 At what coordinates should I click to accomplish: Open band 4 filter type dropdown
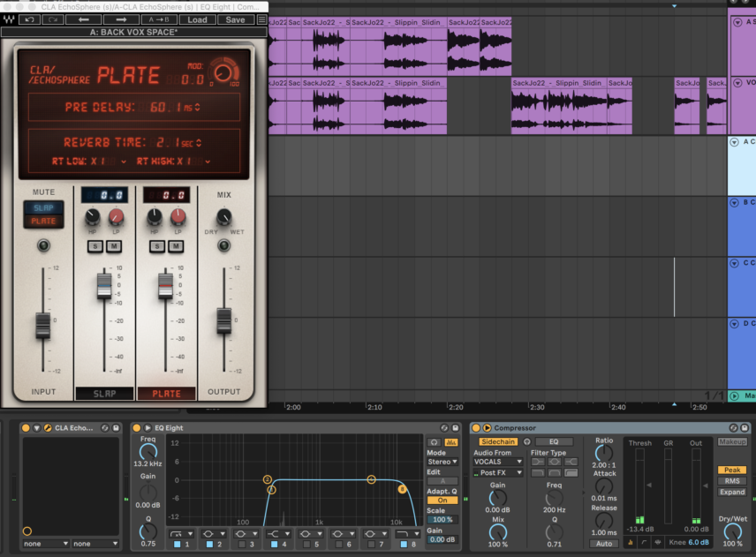(x=278, y=534)
